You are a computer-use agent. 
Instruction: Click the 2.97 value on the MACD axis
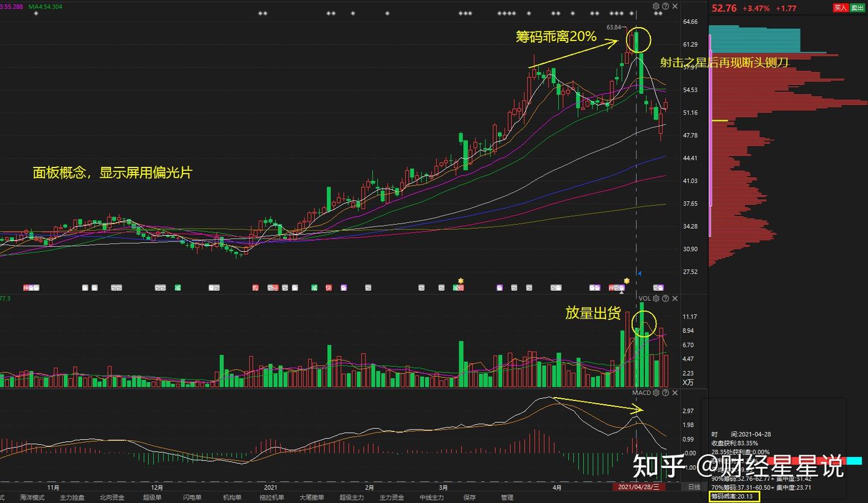(689, 411)
